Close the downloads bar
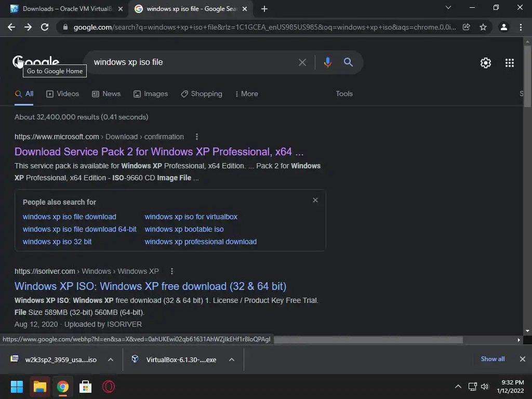This screenshot has width=532, height=399. tap(523, 359)
